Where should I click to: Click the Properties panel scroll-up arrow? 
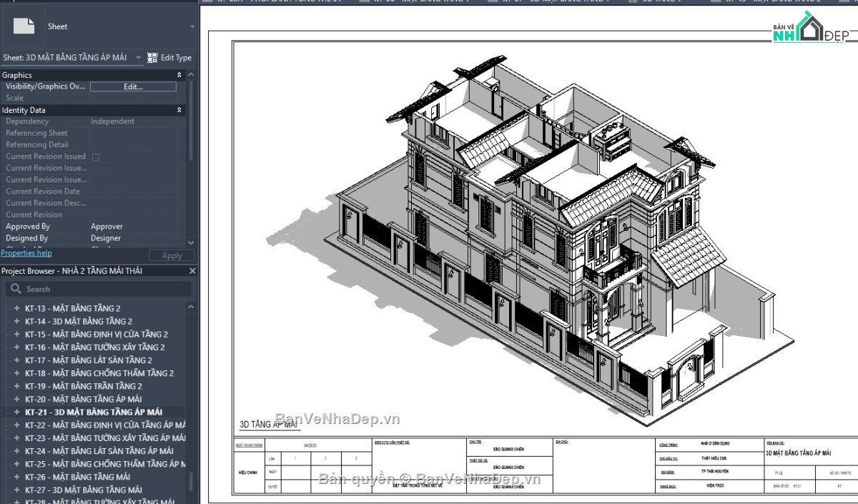[191, 74]
